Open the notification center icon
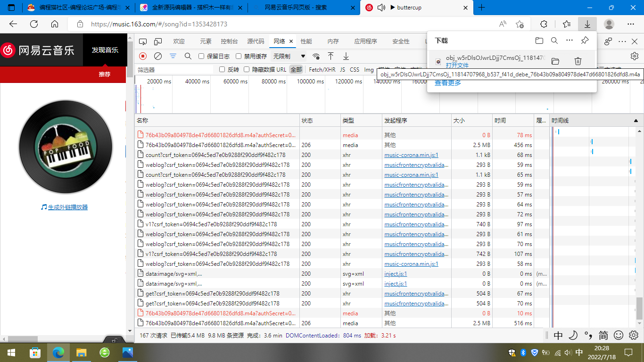Screen dimensions: 644x362 pos(628,353)
